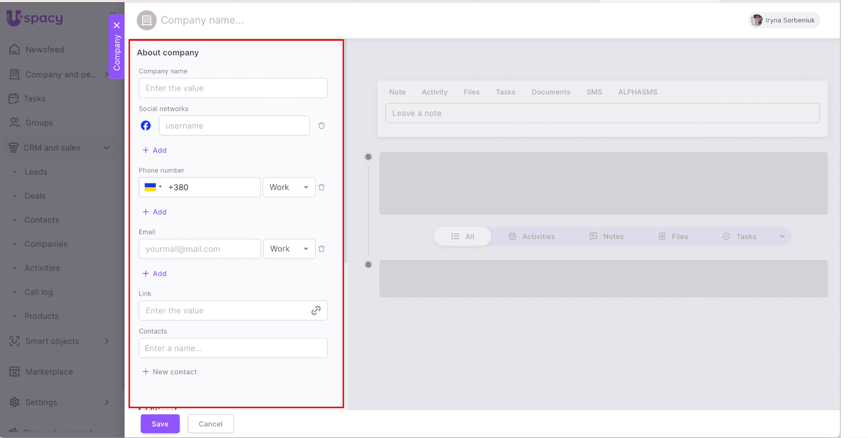Focus the Link value field

tap(233, 310)
